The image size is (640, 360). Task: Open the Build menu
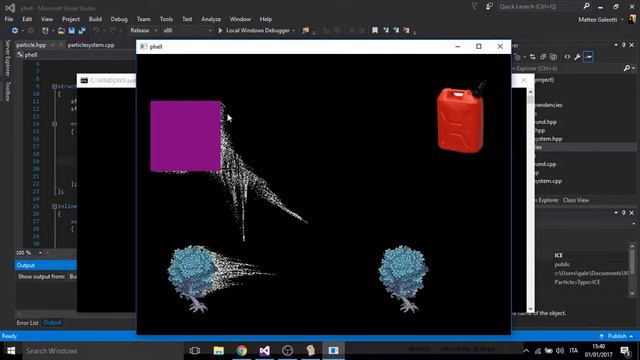point(95,19)
